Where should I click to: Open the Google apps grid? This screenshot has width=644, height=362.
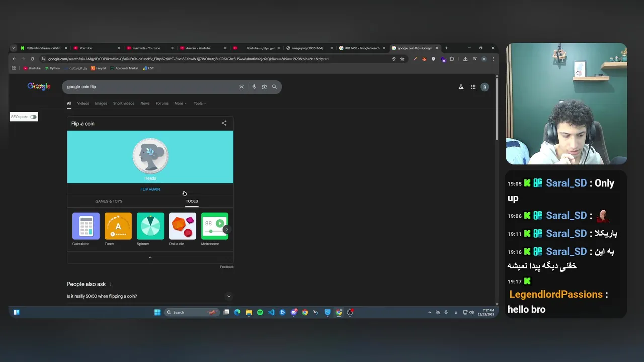pyautogui.click(x=473, y=87)
